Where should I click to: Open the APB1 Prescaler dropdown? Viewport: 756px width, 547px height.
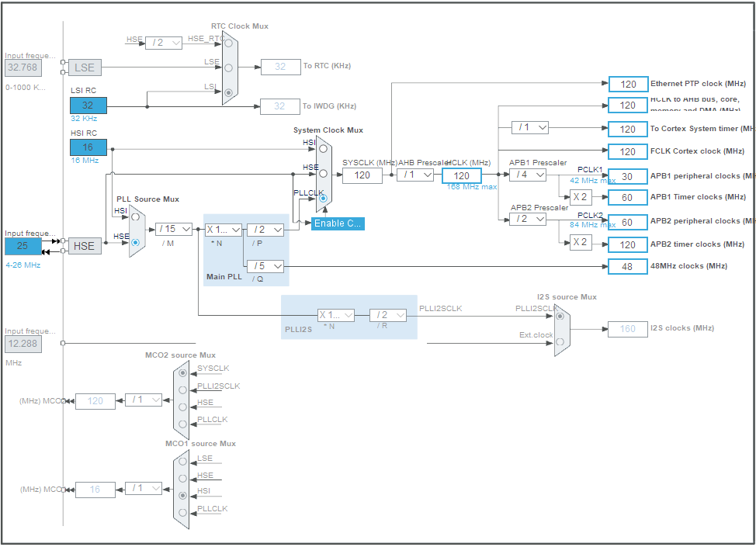pos(528,175)
